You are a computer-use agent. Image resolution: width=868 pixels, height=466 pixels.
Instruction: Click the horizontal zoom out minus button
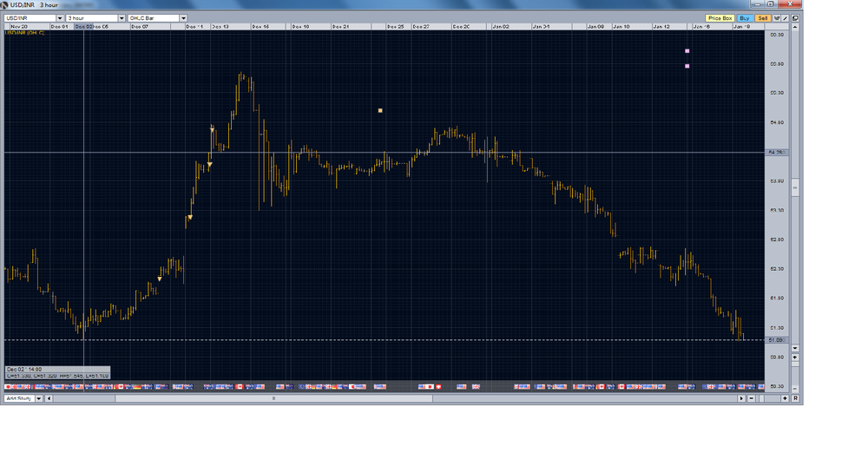(751, 398)
